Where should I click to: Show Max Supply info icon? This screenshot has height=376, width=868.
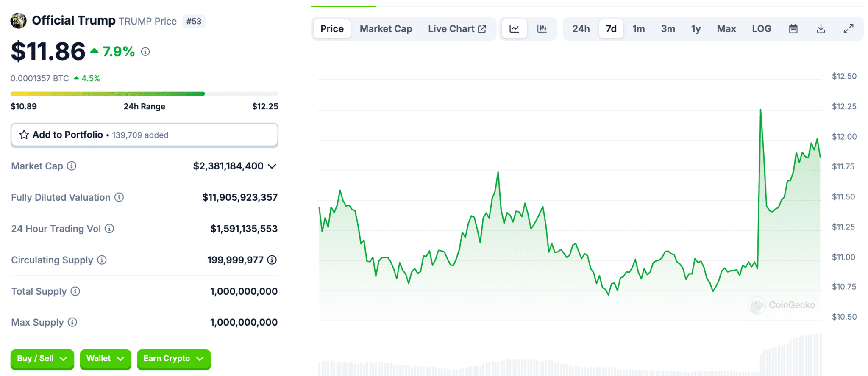click(x=72, y=322)
